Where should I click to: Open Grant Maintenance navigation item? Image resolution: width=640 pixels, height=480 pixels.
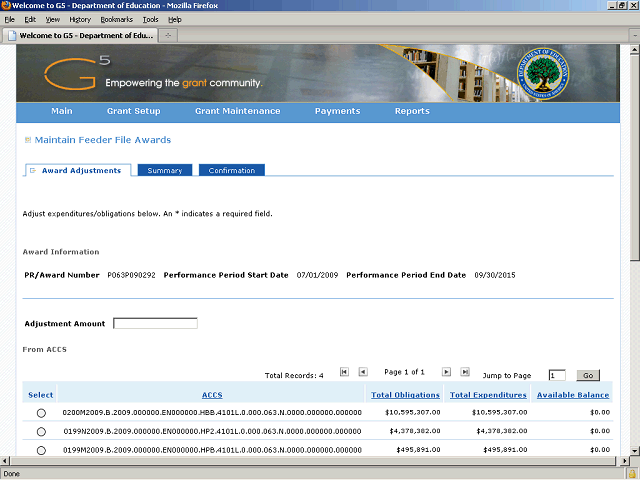pyautogui.click(x=238, y=111)
